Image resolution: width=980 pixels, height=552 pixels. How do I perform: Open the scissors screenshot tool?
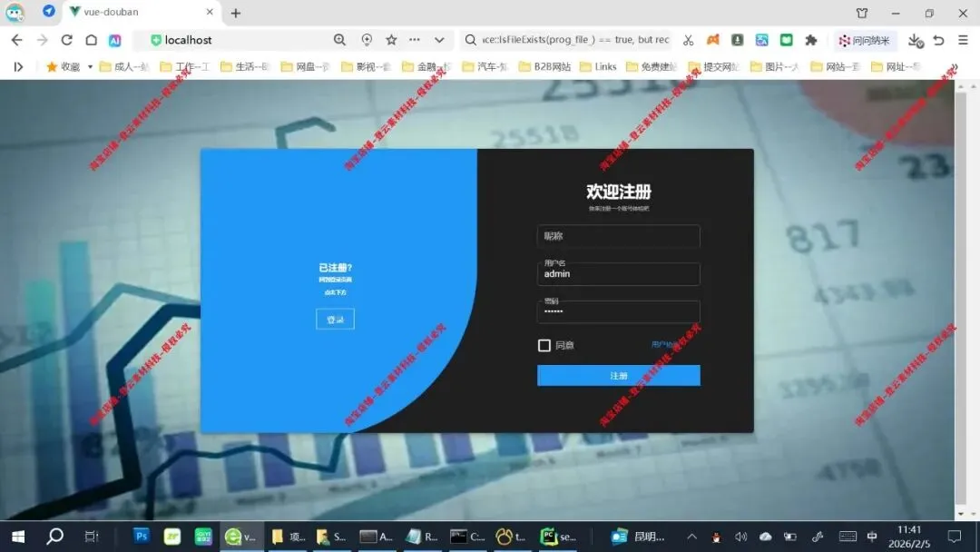[688, 40]
